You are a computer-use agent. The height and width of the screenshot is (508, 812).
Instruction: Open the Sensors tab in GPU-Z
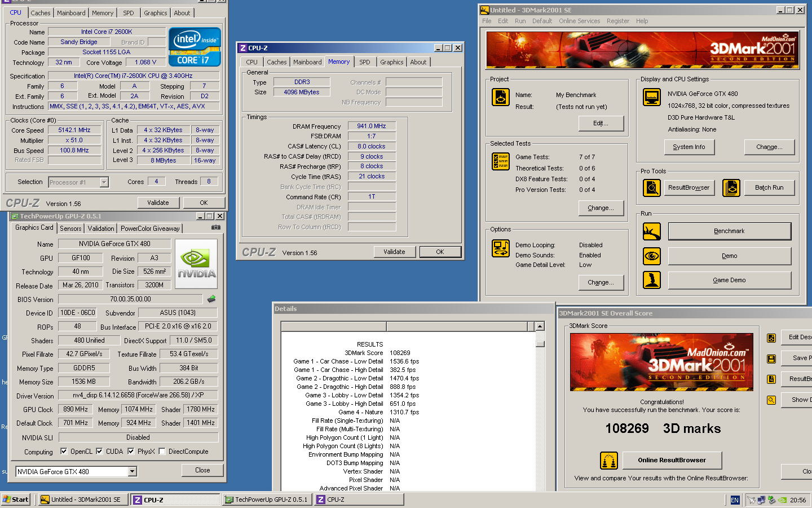pos(70,229)
